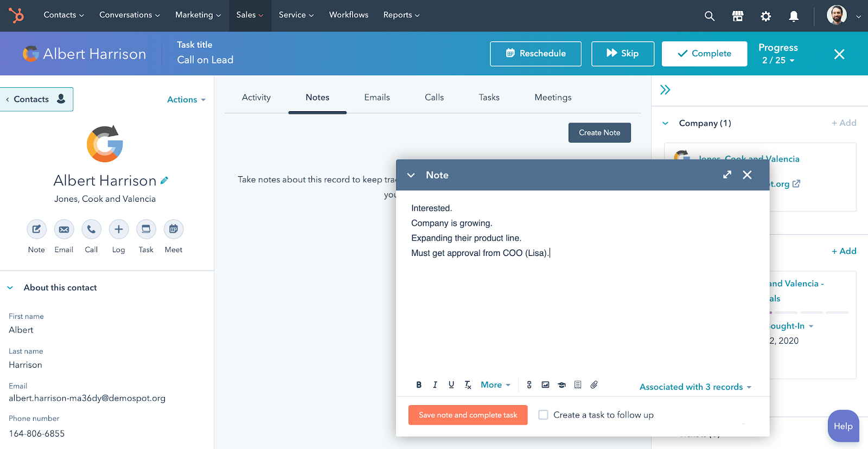
Task: Collapse the right sidebar with double chevron
Action: coord(665,90)
